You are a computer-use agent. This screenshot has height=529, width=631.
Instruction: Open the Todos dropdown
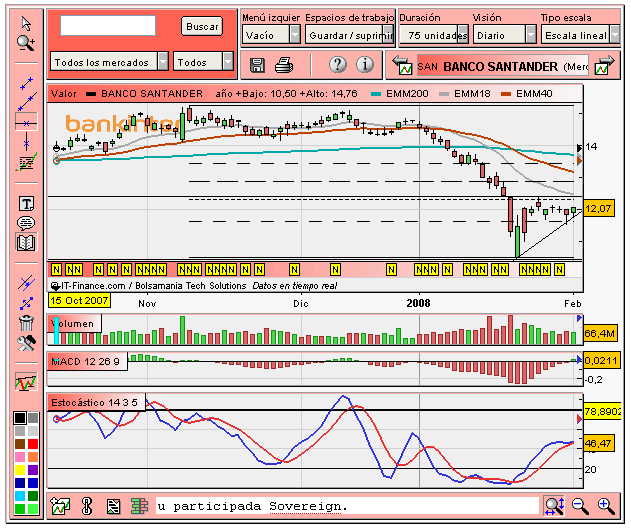pos(203,62)
